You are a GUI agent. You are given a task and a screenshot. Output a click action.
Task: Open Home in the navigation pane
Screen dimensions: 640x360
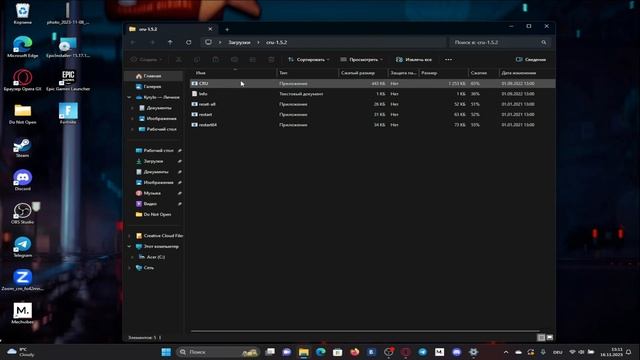[154, 76]
